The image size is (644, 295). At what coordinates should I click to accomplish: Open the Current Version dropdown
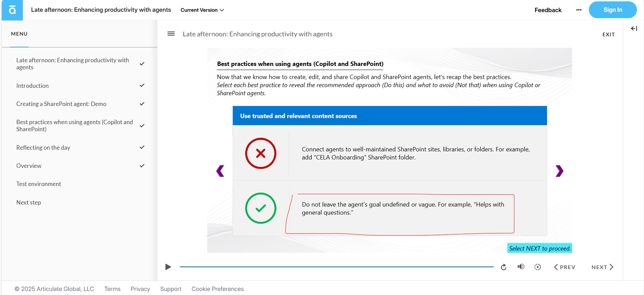point(202,10)
